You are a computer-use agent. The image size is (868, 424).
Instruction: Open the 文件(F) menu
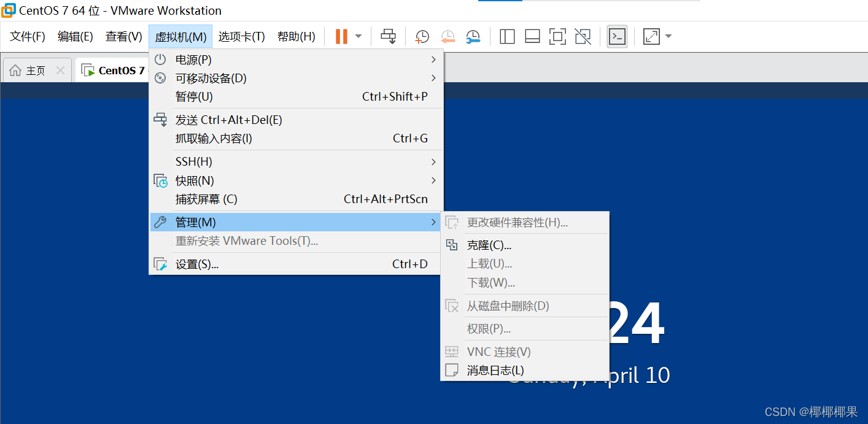point(28,37)
